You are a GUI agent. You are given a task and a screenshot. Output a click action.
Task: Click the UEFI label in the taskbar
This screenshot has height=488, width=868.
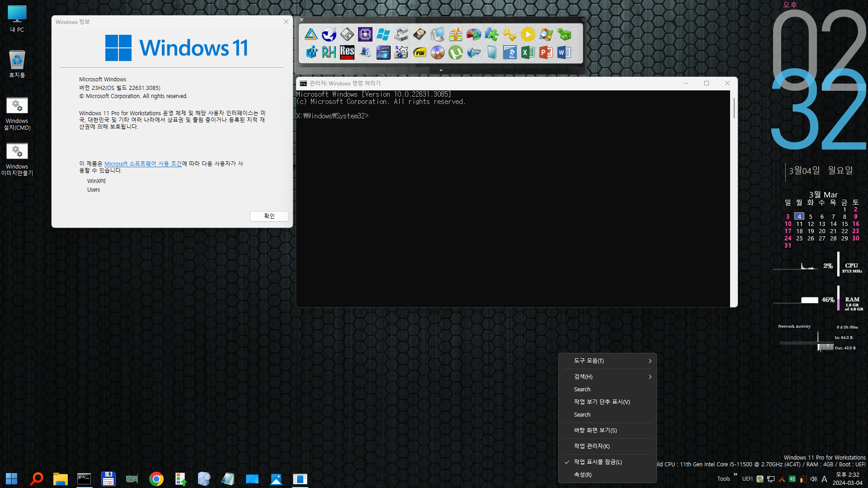coord(747,479)
